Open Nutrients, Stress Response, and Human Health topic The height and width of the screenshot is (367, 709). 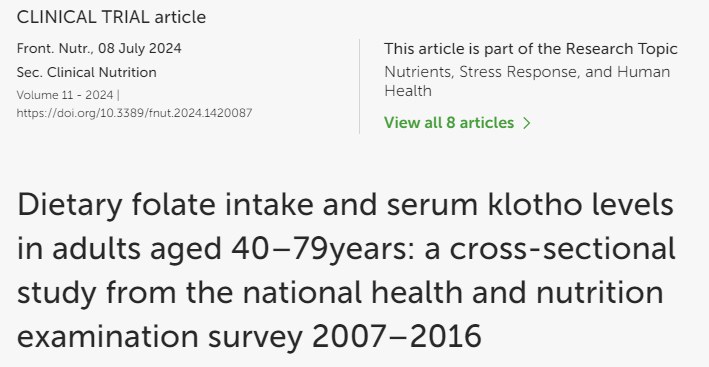coord(527,81)
